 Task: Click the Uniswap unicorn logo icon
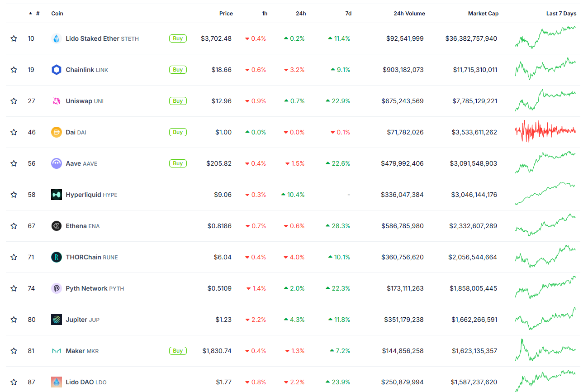pyautogui.click(x=57, y=101)
